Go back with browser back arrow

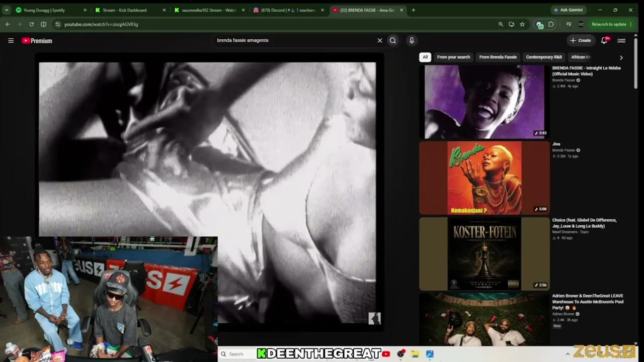click(8, 24)
